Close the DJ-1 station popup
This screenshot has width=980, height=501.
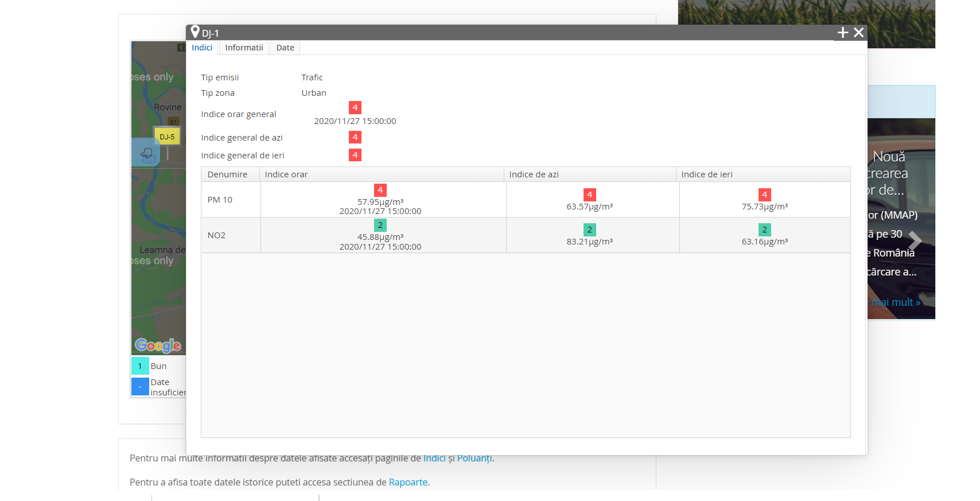(x=858, y=33)
